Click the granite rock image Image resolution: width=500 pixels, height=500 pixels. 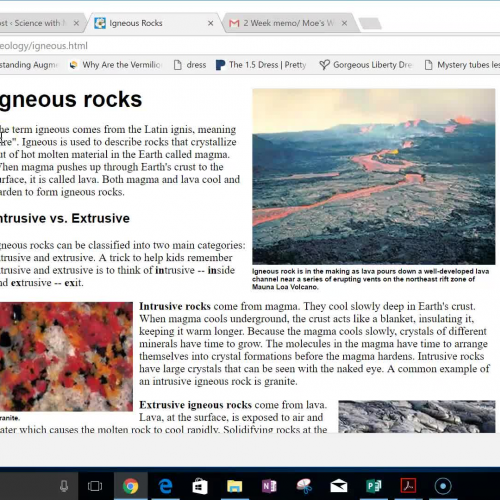[66, 356]
